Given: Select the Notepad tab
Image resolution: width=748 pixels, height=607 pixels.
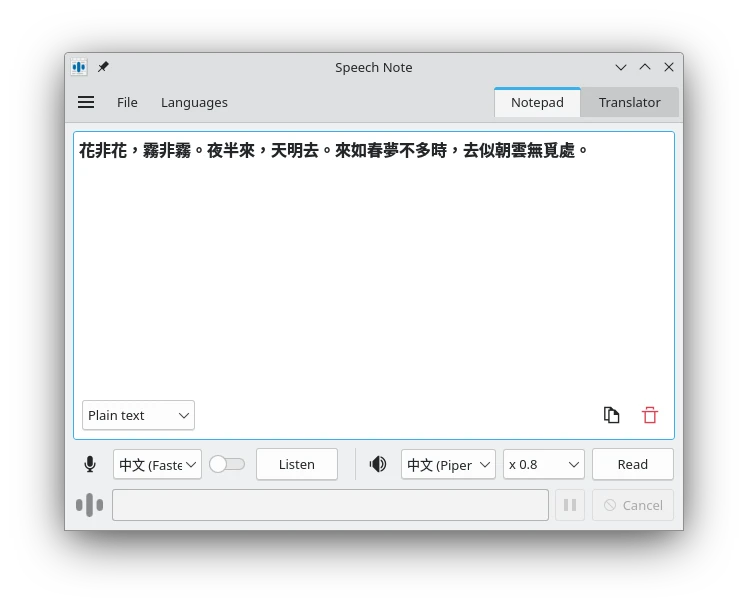Looking at the screenshot, I should click(x=537, y=102).
